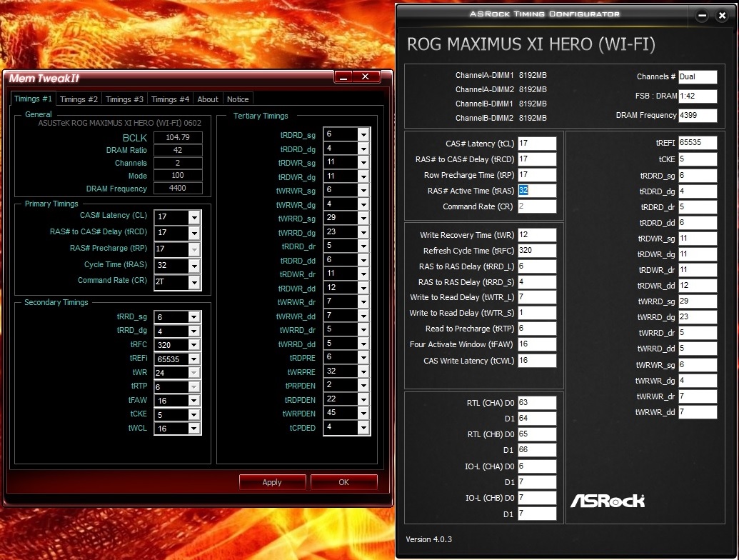Click the DRAM Frequency field showing 4399
Screen dimensions: 739x560
pyautogui.click(x=698, y=115)
